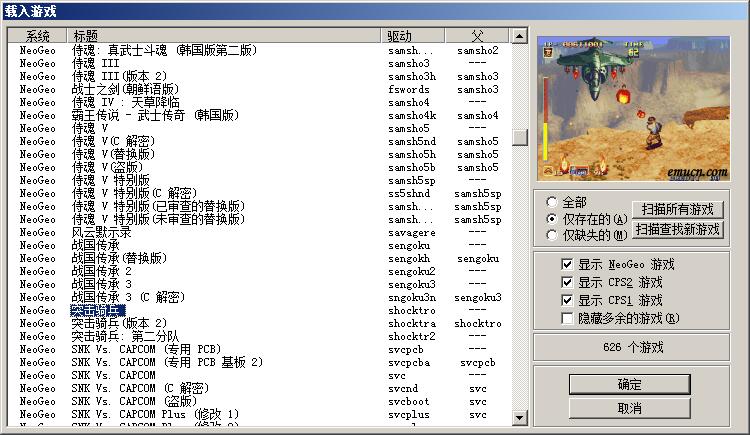Viewport: 750px width, 435px height.
Task: Select 战国传承 2 row
Action: (x=259, y=271)
